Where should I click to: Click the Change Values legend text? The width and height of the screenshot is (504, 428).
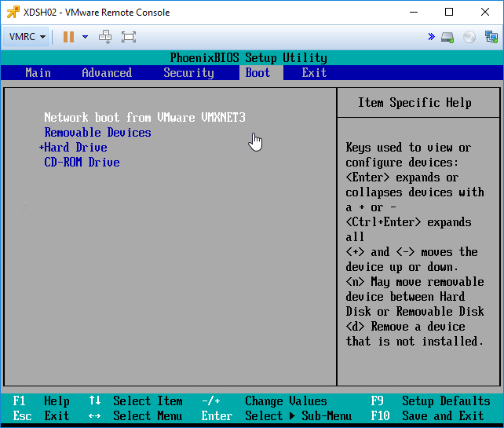(286, 401)
